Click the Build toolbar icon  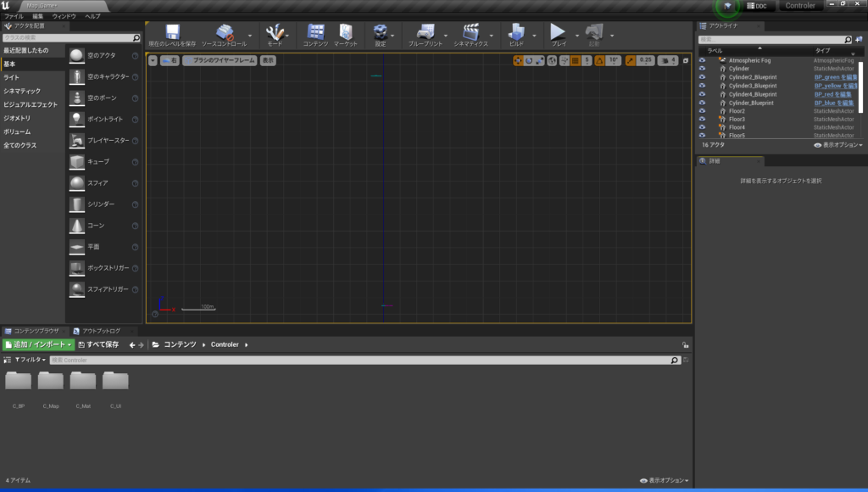[516, 32]
